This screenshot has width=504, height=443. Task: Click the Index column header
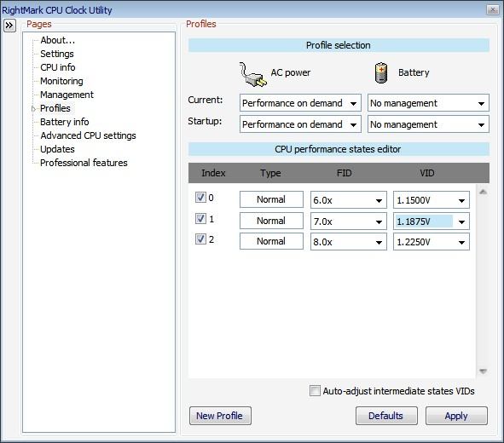(x=213, y=173)
